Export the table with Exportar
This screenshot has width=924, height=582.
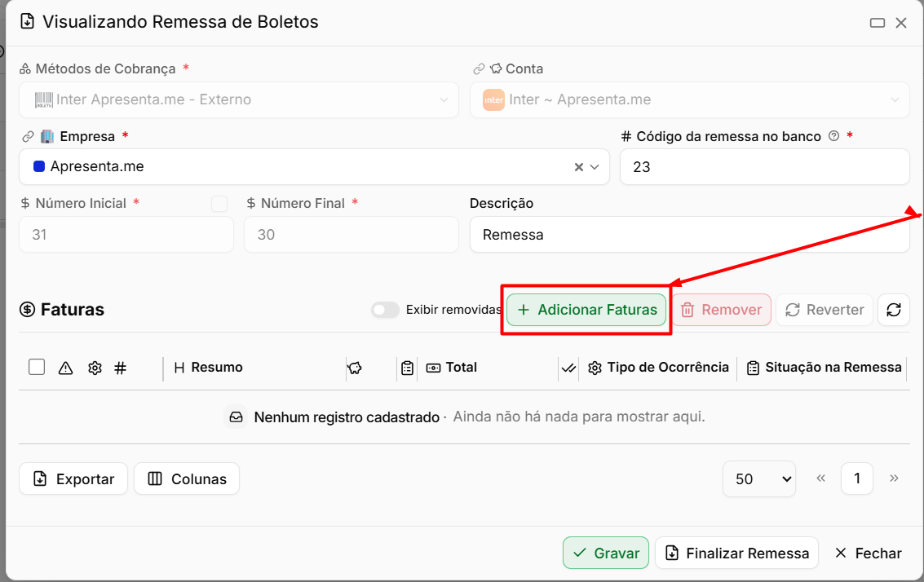(x=73, y=479)
